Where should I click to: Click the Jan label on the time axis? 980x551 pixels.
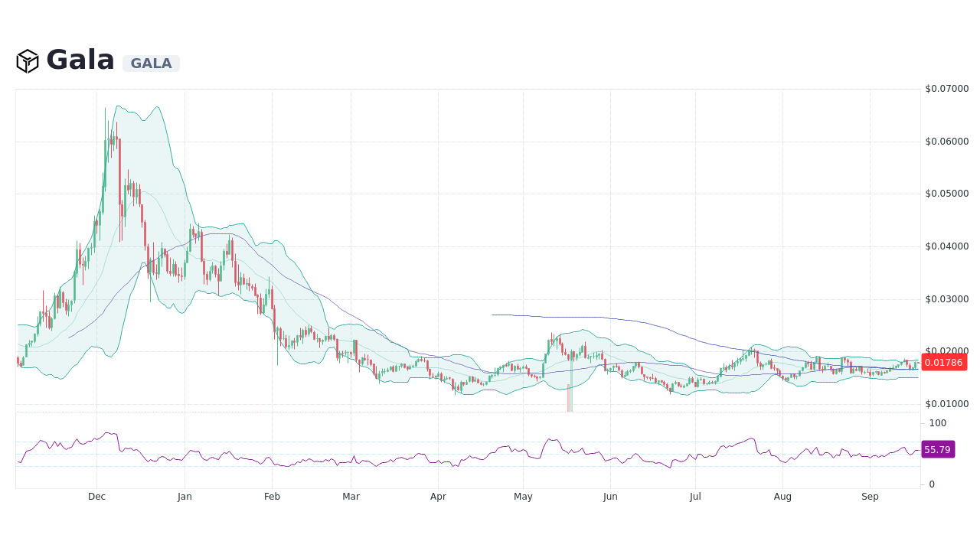(184, 497)
